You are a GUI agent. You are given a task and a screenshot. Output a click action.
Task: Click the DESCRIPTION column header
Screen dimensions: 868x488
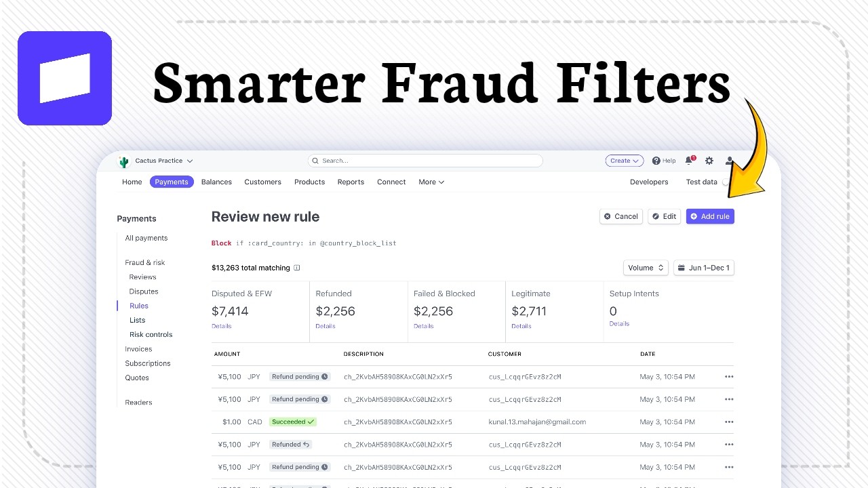tap(363, 354)
